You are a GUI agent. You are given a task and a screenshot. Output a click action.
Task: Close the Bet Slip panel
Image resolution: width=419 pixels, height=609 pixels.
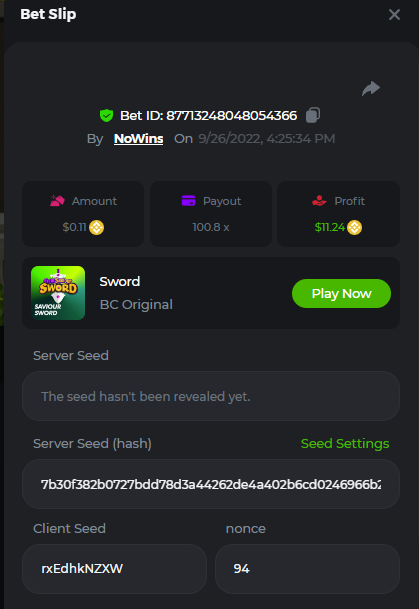pyautogui.click(x=394, y=14)
